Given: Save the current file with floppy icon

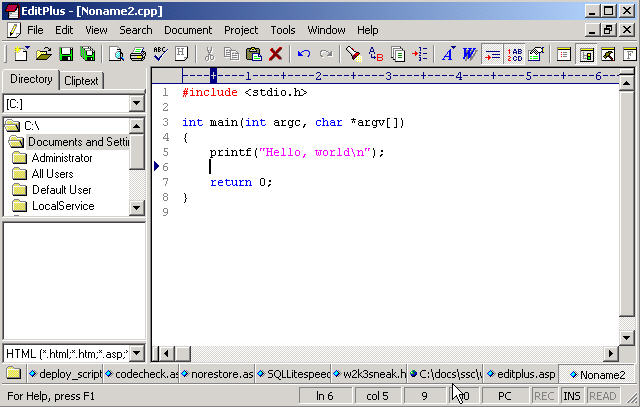Looking at the screenshot, I should coord(66,53).
